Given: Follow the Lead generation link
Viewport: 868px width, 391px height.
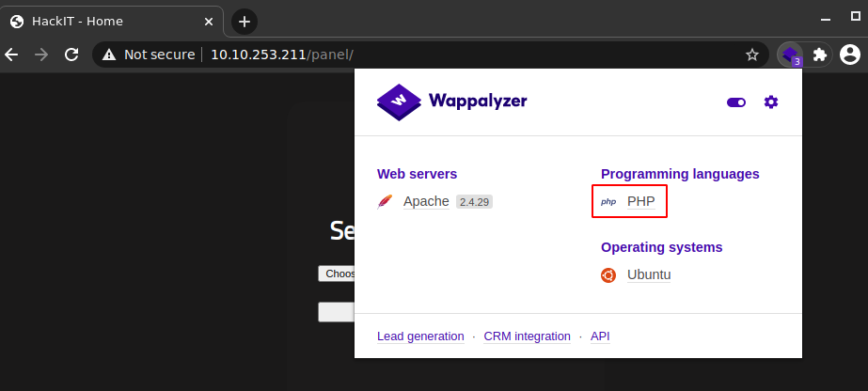Looking at the screenshot, I should (x=420, y=336).
